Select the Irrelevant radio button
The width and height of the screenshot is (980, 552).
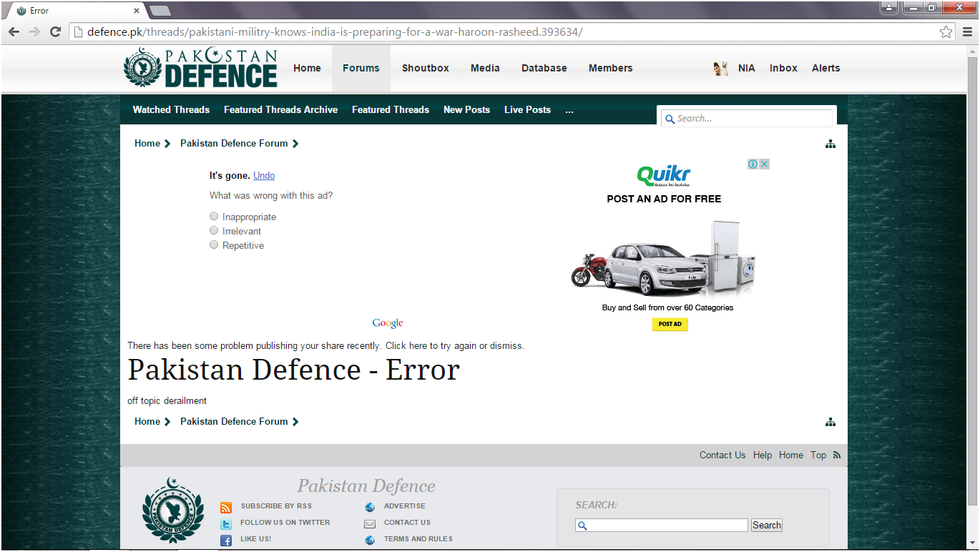214,230
